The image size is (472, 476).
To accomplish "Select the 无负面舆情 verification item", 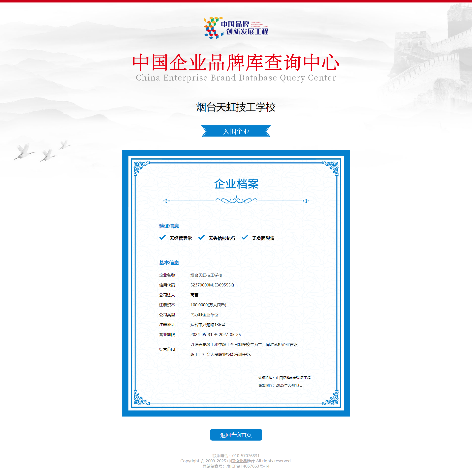I will coord(264,238).
